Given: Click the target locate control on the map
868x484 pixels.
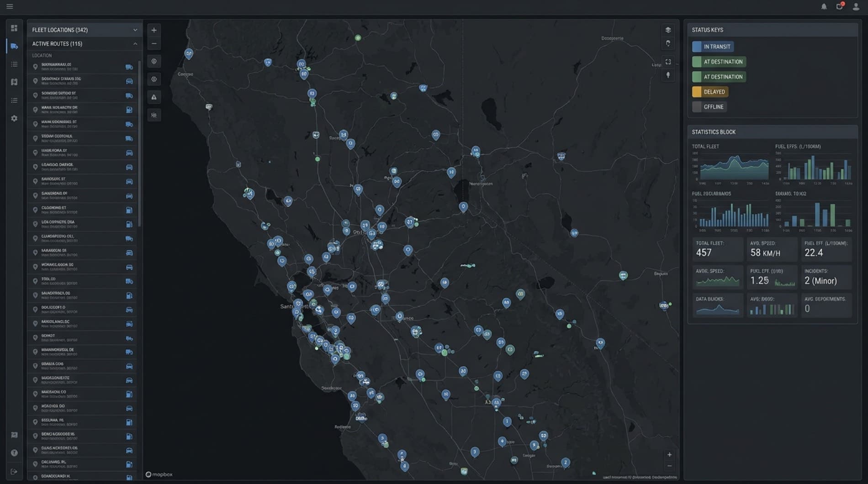Looking at the screenshot, I should 154,79.
